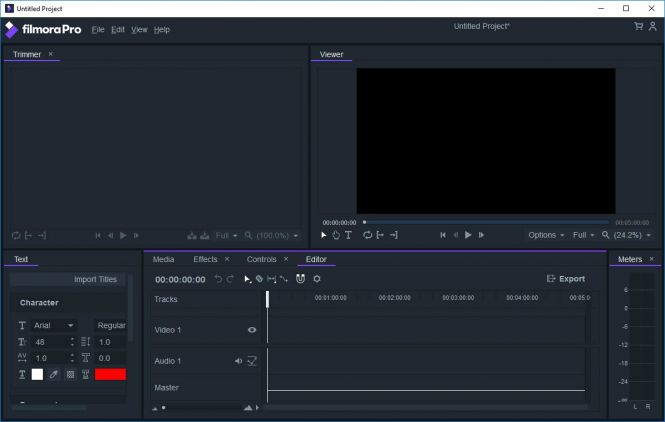
Task: Open the shopping cart icon in header
Action: pos(638,26)
